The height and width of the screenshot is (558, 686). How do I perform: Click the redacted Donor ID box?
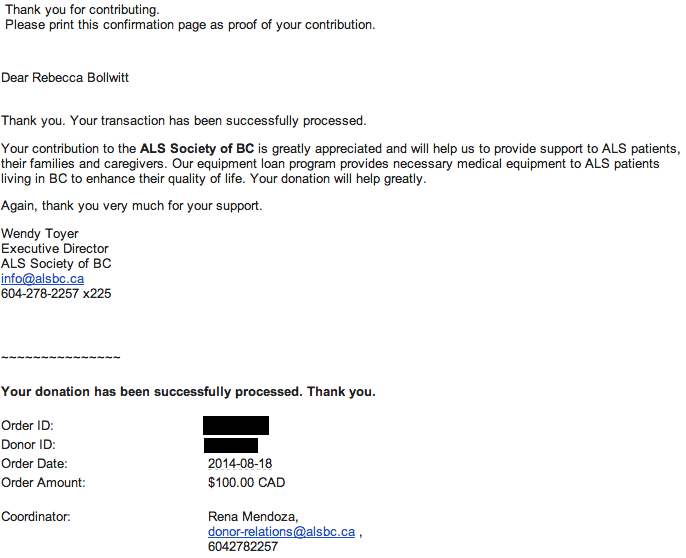coord(231,445)
